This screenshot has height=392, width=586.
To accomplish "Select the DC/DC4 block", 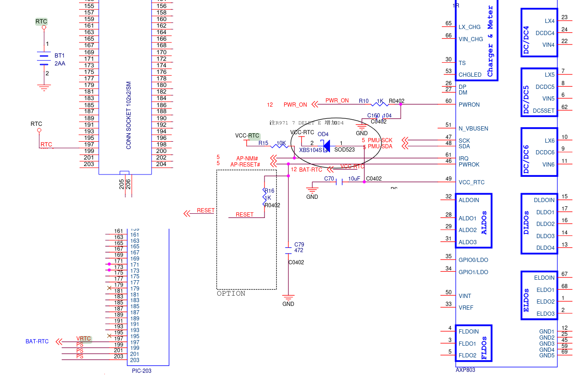I will point(539,33).
